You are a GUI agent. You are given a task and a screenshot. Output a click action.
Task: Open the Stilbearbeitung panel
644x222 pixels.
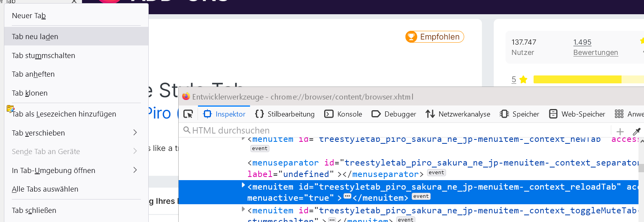pyautogui.click(x=285, y=114)
